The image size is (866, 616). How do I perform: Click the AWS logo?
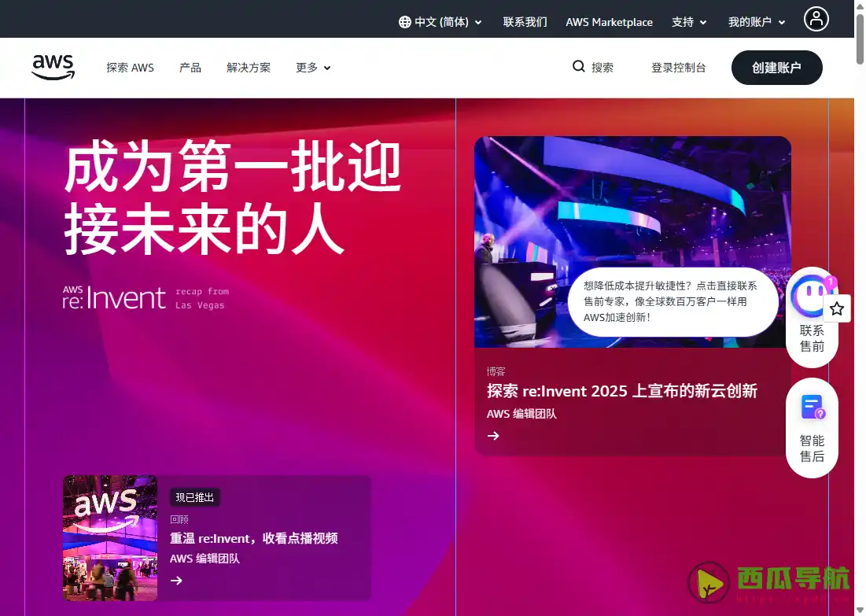click(53, 68)
